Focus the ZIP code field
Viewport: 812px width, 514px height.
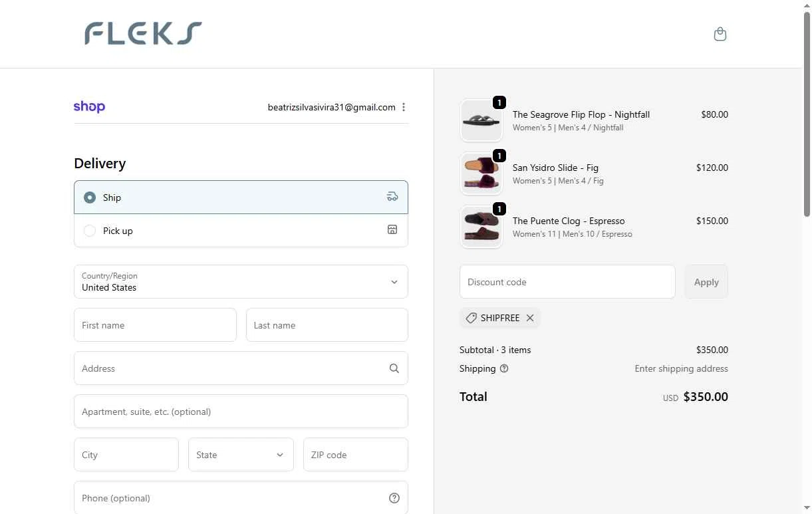356,455
